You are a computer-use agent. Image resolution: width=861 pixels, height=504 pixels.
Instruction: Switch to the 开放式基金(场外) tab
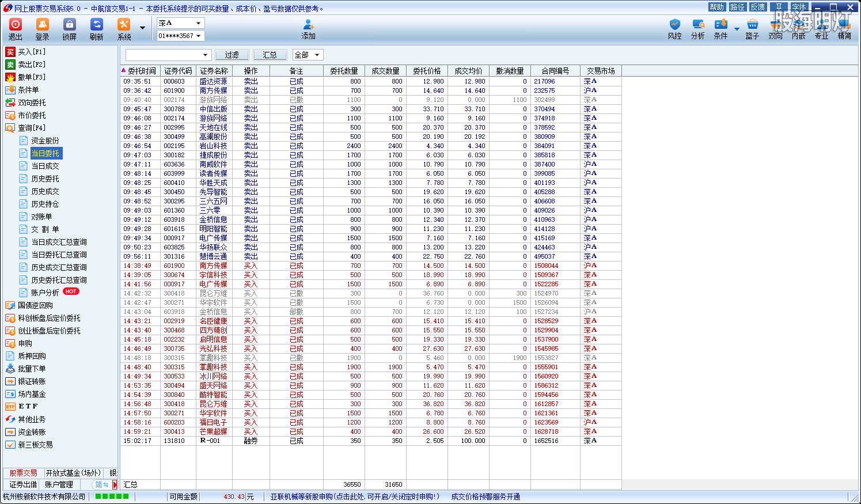tap(74, 473)
